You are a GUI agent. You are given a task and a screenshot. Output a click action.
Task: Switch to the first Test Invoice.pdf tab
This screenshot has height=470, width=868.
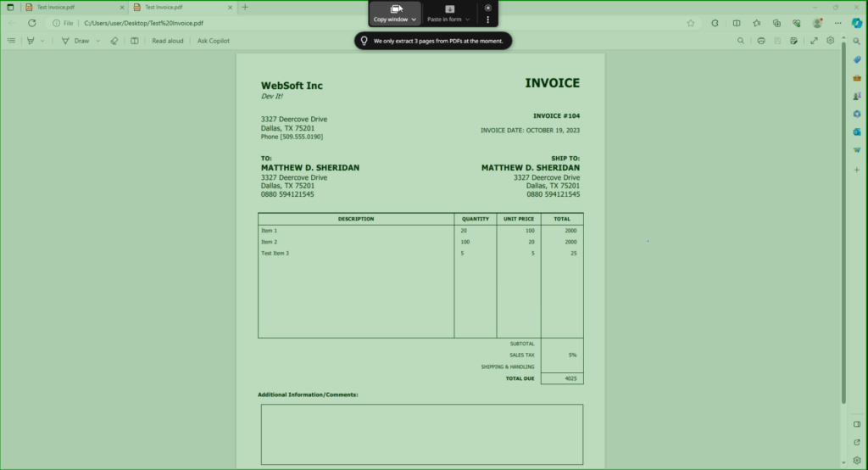(73, 7)
